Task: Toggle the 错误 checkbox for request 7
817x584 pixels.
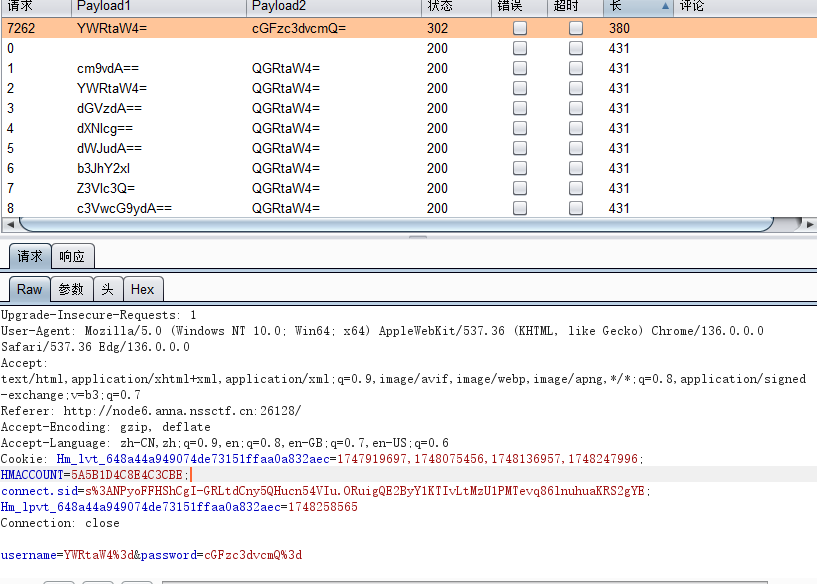Action: pos(519,188)
